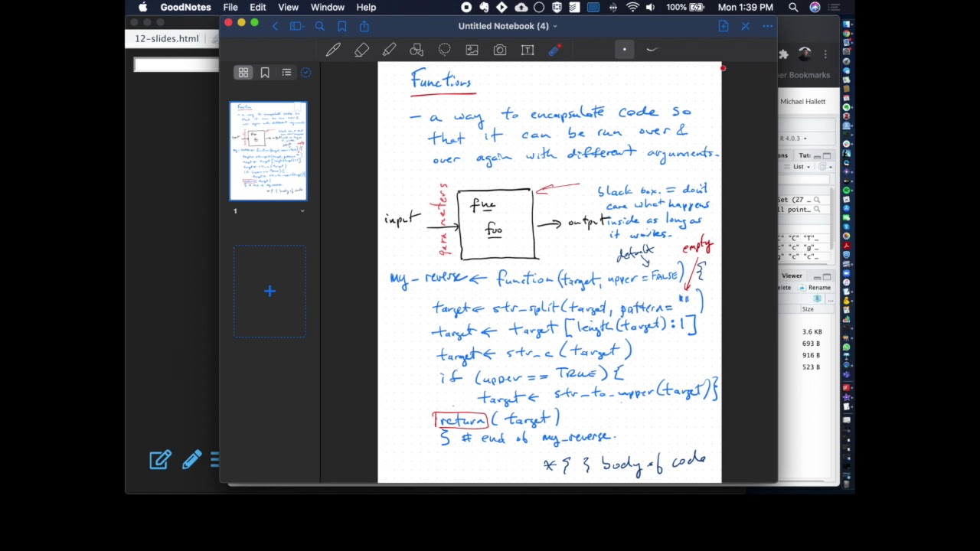Image resolution: width=980 pixels, height=551 pixels.
Task: Choose the trail laser pointer style
Action: tap(652, 50)
